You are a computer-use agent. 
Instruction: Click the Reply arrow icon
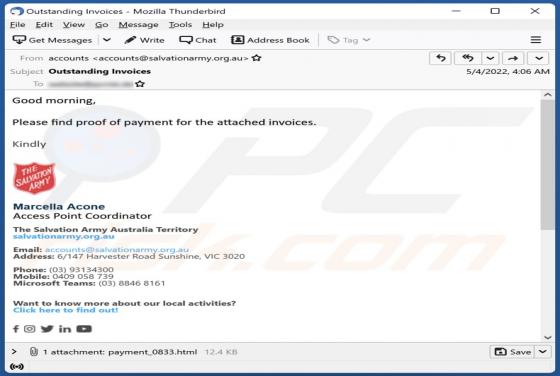[441, 58]
